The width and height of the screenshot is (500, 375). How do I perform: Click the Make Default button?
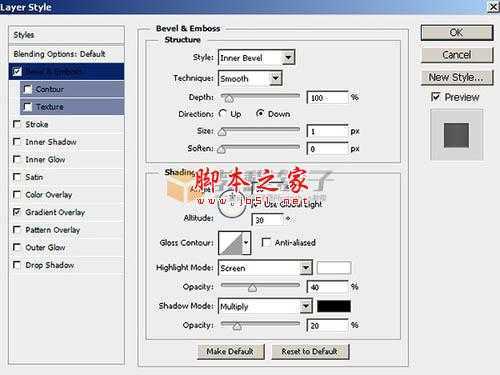click(231, 351)
